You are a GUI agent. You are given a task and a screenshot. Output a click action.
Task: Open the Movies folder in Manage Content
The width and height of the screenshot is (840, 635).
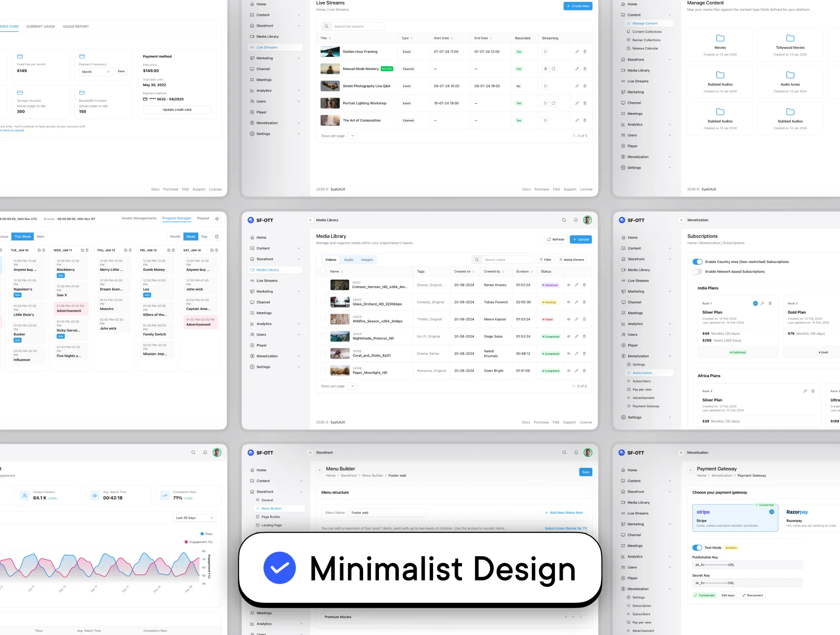click(720, 45)
